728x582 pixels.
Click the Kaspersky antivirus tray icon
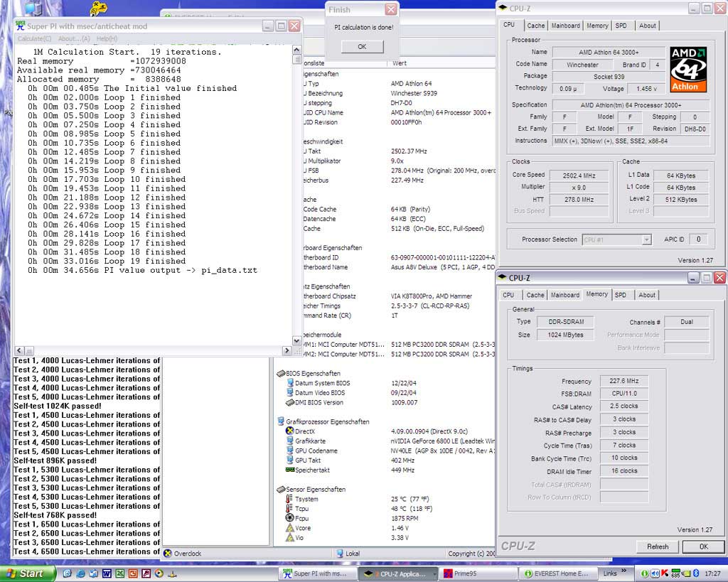[665, 573]
